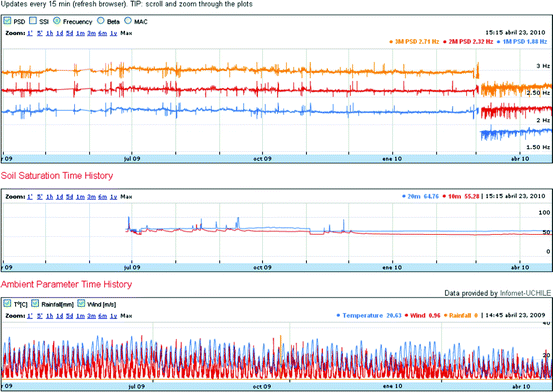Click abr 10 on Ambient Parameter timeline
This screenshot has height=392, width=553.
coord(521,386)
